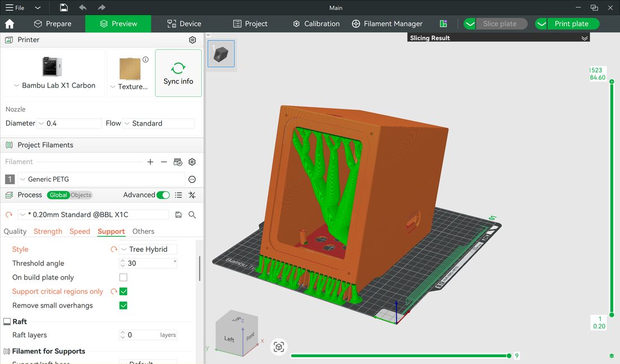Screen dimensions: 620x364
Task: Uncheck Support critical regions only
Action: pos(123,292)
